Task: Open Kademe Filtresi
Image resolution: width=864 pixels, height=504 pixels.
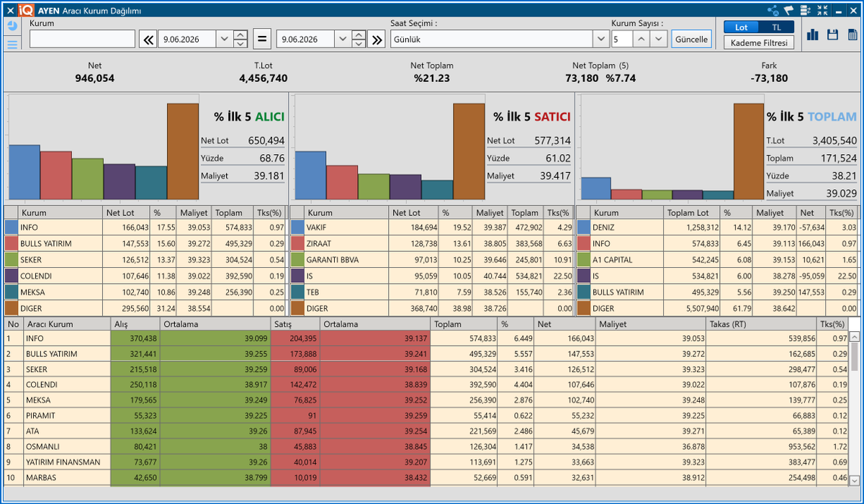Action: coord(759,42)
